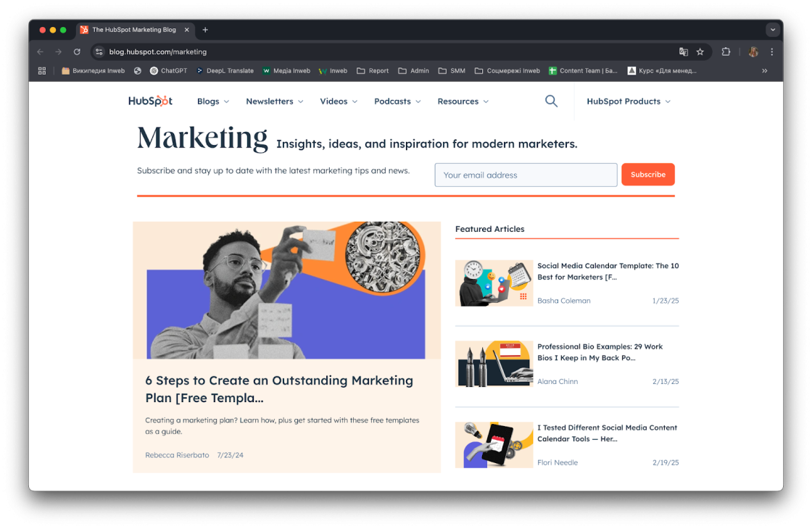
Task: Click the 'Featured Articles' heading
Action: pos(490,229)
